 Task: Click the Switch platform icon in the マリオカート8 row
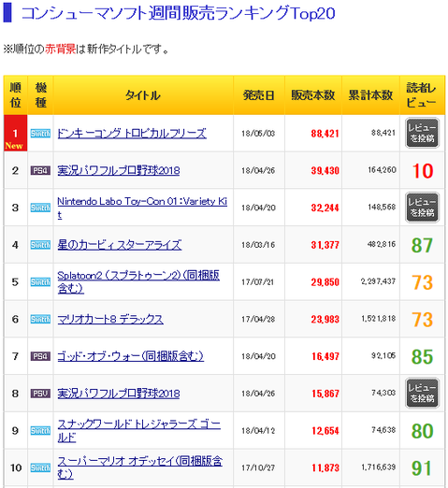pos(40,319)
